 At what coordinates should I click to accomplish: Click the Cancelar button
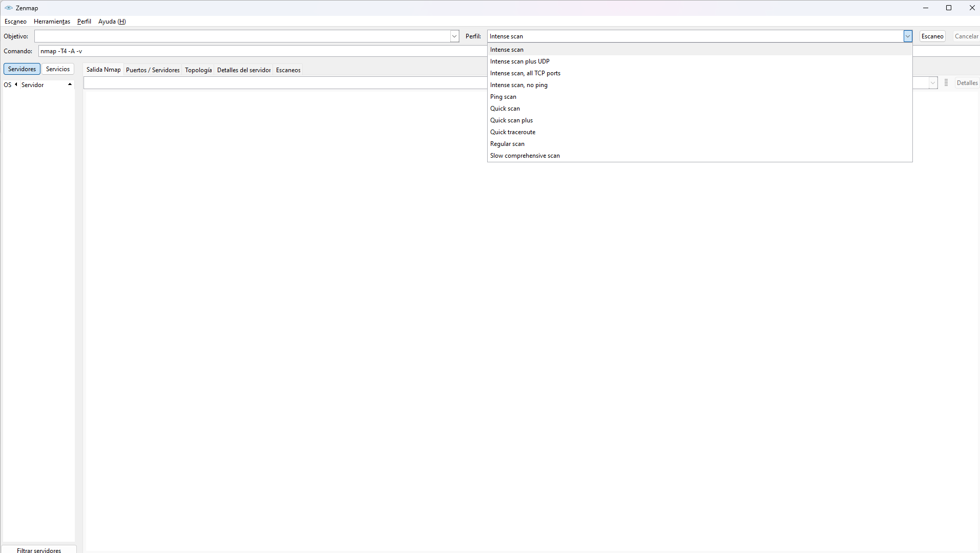966,36
